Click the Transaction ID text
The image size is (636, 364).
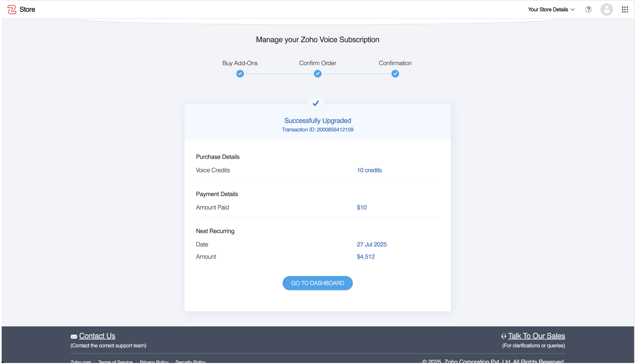[317, 130]
